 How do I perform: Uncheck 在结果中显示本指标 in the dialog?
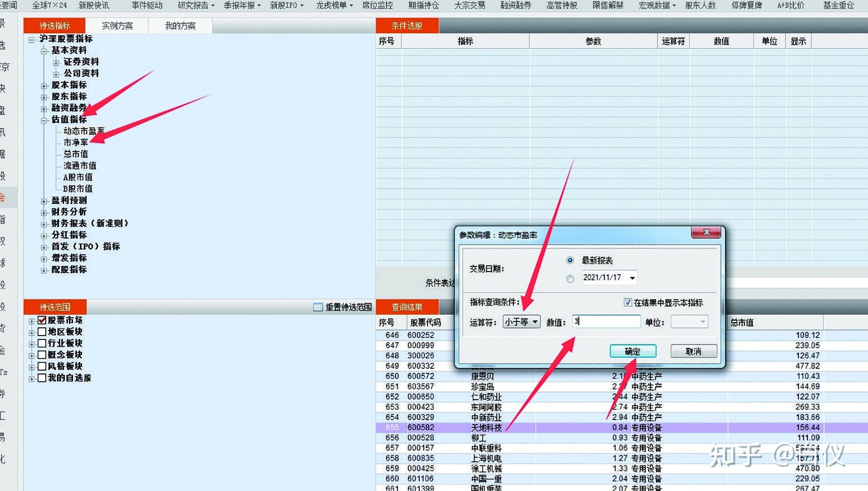pos(627,303)
